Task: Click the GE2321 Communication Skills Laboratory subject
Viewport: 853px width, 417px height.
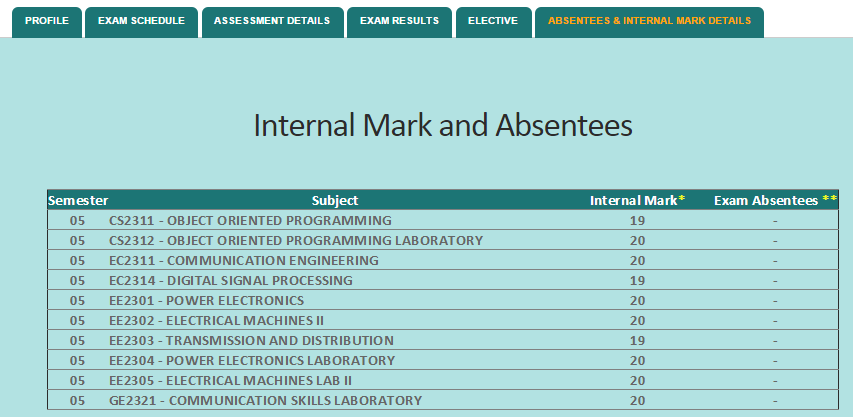Action: (x=265, y=401)
